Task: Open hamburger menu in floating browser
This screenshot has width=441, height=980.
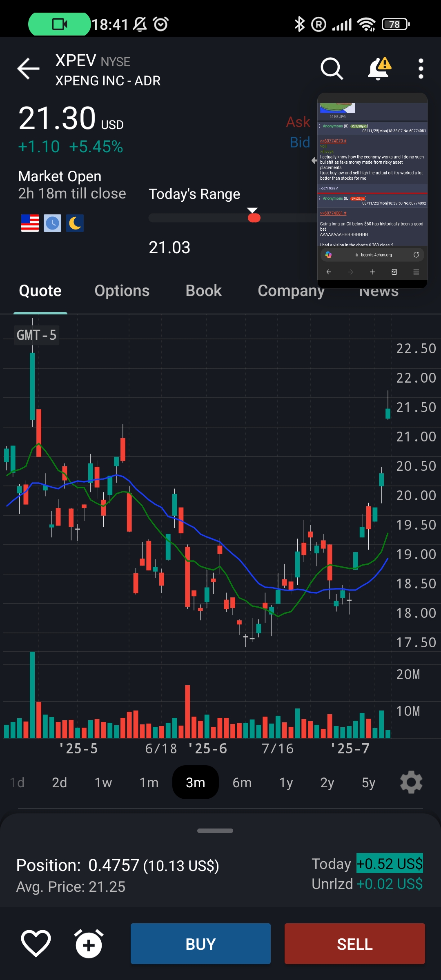Action: 416,272
